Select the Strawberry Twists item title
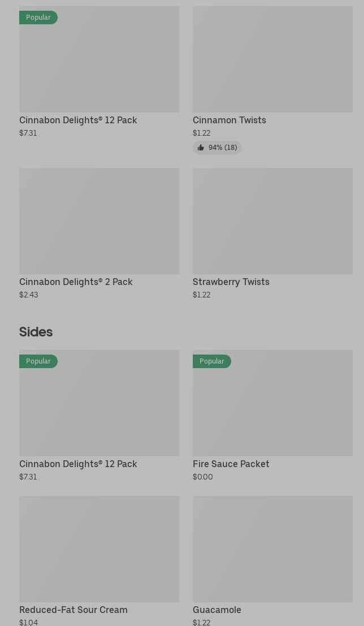Screen dimensions: 364x626 pyautogui.click(x=231, y=282)
